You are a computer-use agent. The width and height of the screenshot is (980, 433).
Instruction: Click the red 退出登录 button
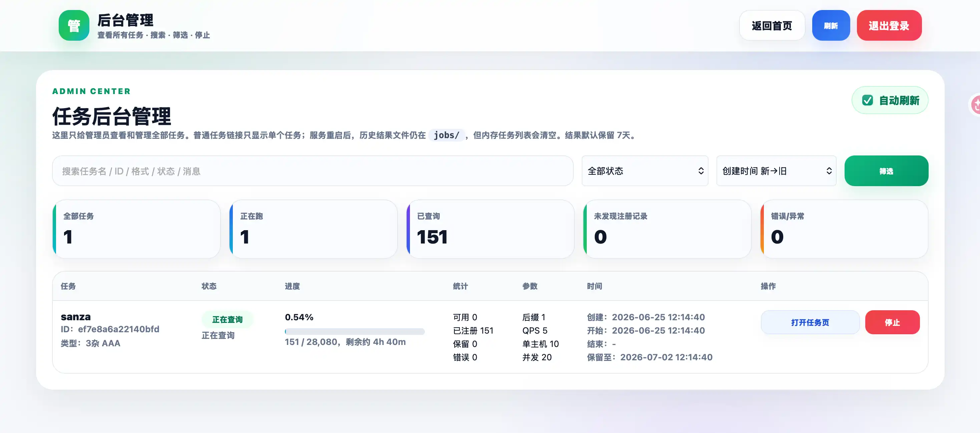click(889, 25)
